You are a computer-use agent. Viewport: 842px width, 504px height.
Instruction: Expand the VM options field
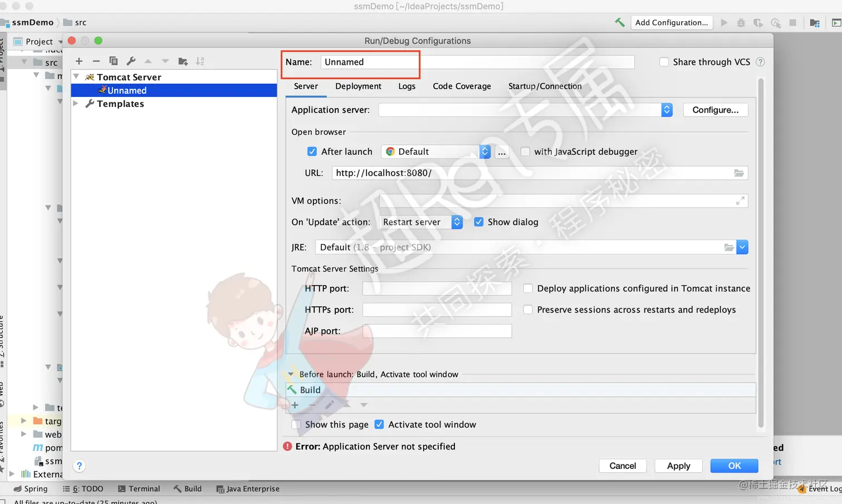pyautogui.click(x=740, y=200)
